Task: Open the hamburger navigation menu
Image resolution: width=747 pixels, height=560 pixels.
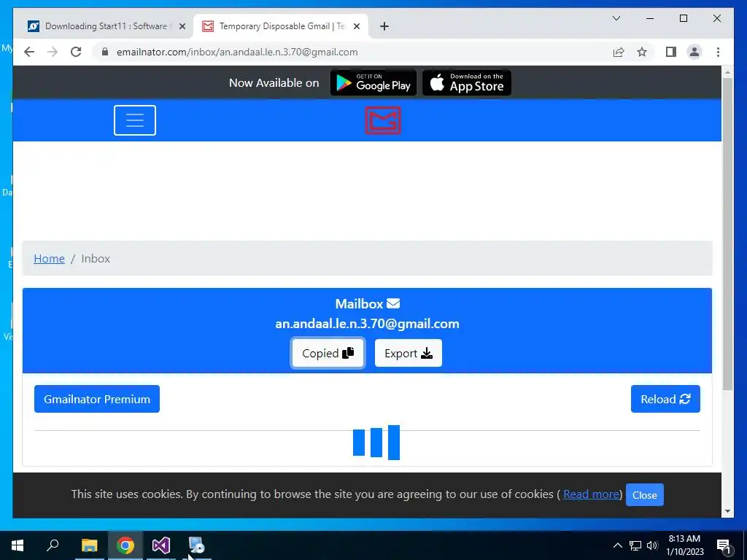Action: pos(135,120)
